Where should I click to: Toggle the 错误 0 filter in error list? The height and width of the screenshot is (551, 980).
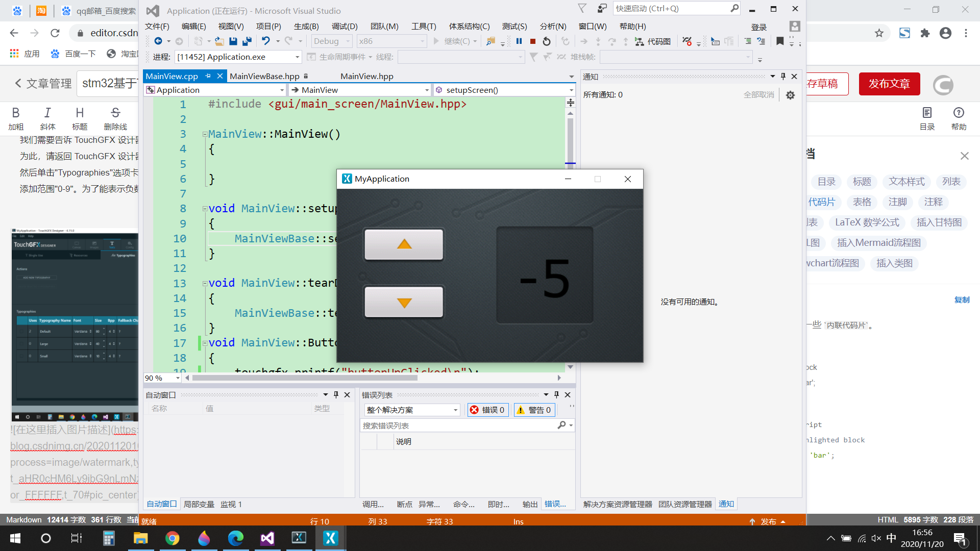pyautogui.click(x=487, y=410)
